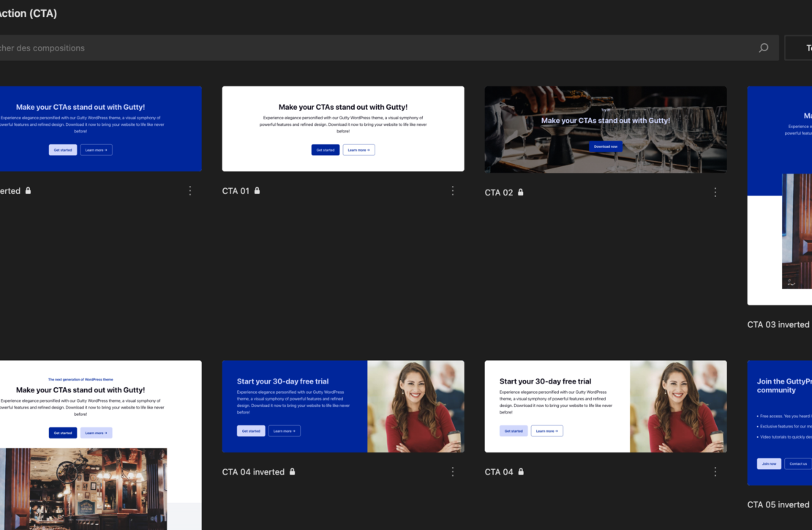Select the CTA 01 white pattern thumbnail
Image resolution: width=812 pixels, height=530 pixels.
(x=343, y=129)
